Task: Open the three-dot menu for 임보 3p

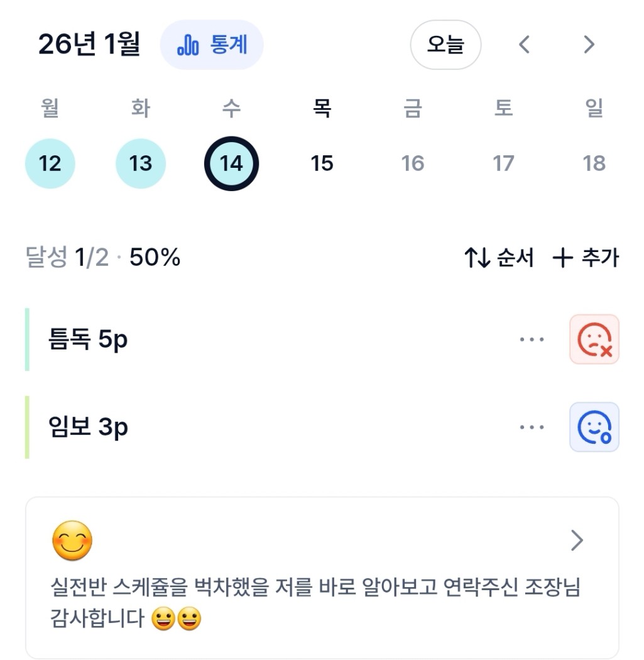Action: [x=532, y=427]
